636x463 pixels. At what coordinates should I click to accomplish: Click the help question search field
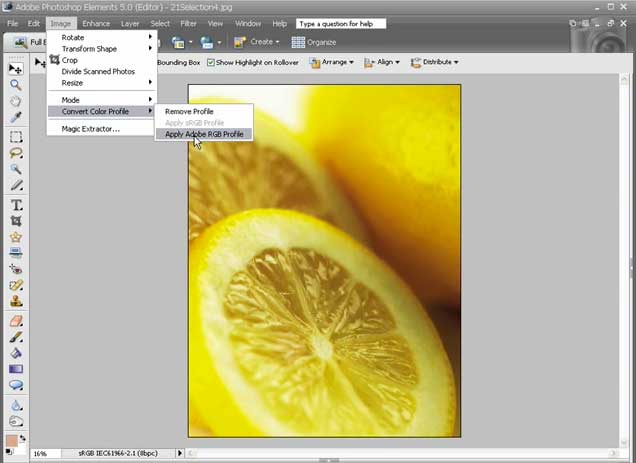point(341,24)
